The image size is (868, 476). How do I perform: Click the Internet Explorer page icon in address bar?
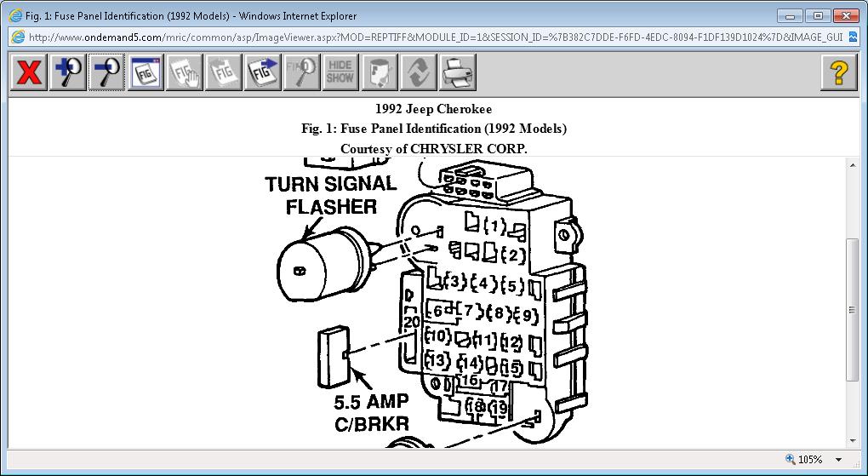tap(18, 37)
